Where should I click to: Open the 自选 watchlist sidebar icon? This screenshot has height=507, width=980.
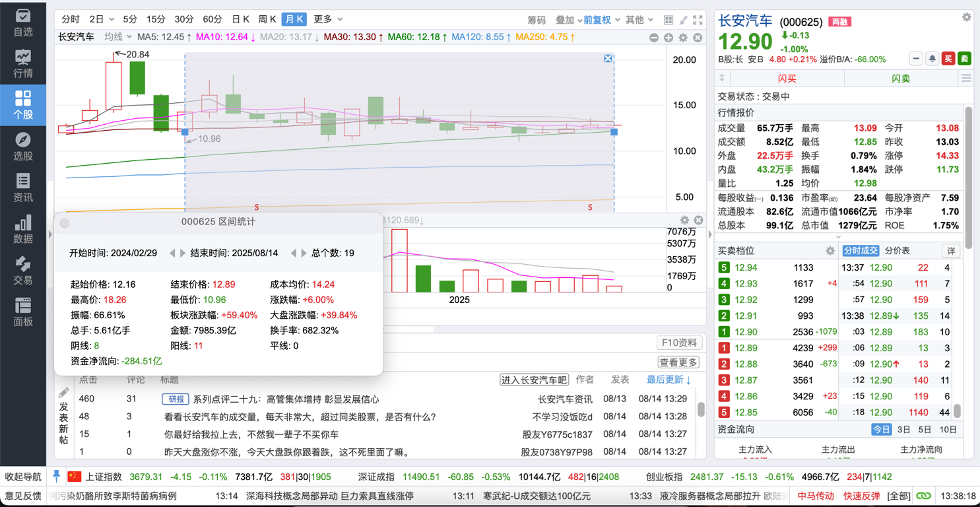22,22
